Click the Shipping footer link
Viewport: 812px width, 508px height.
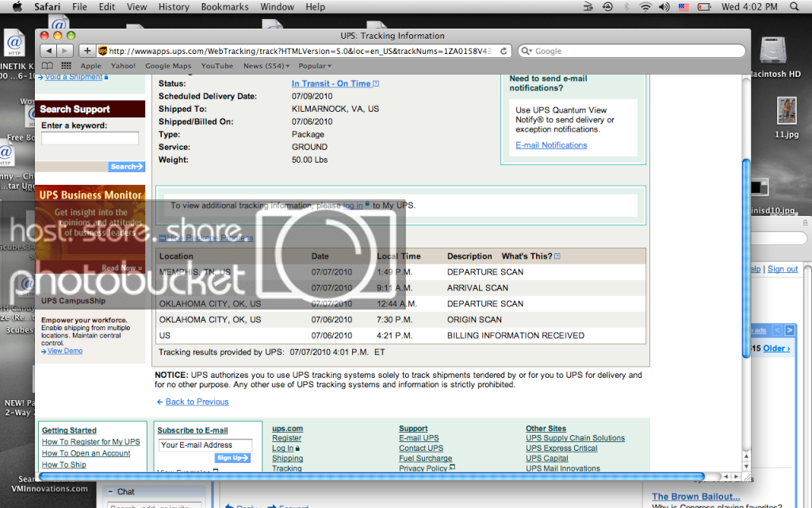287,458
